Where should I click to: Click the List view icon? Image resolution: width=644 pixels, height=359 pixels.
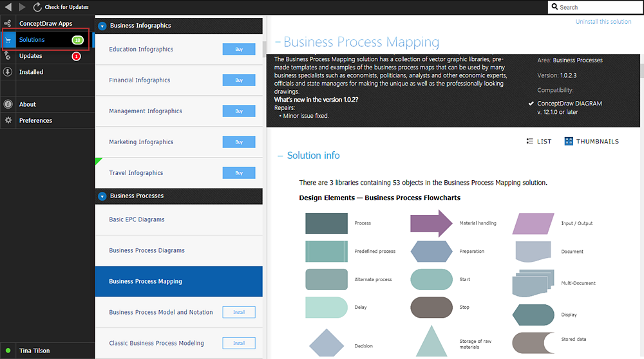click(x=530, y=141)
